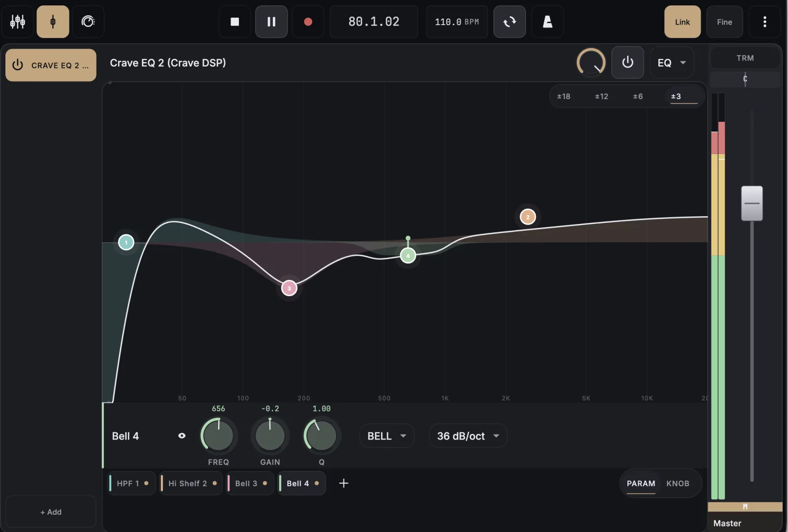Click the TRM trim button

745,58
